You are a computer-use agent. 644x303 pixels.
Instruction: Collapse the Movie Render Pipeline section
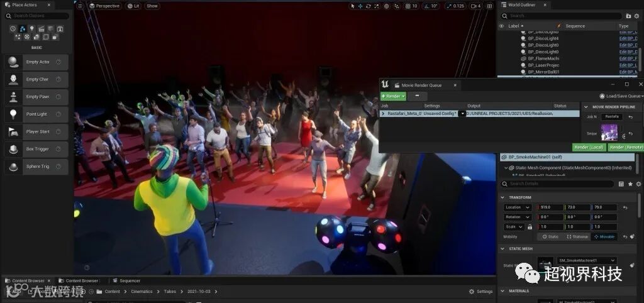tap(586, 107)
